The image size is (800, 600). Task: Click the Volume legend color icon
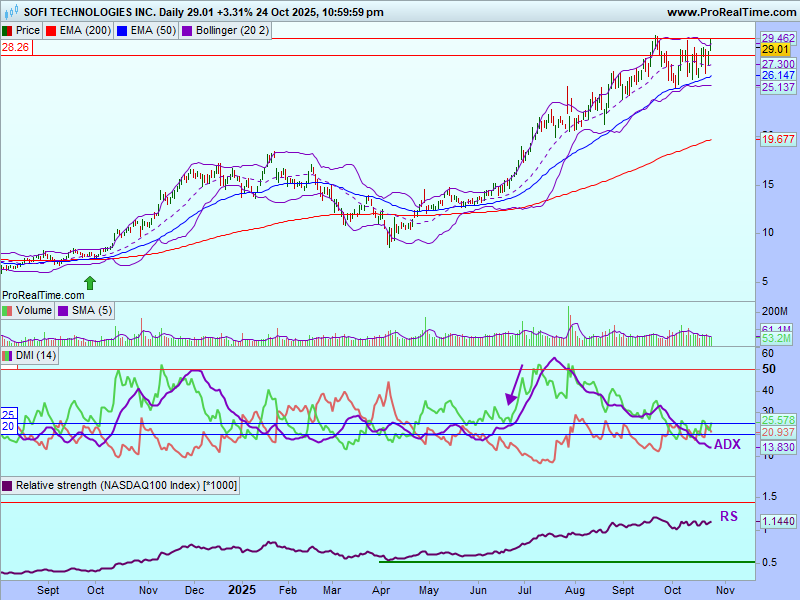(x=8, y=311)
